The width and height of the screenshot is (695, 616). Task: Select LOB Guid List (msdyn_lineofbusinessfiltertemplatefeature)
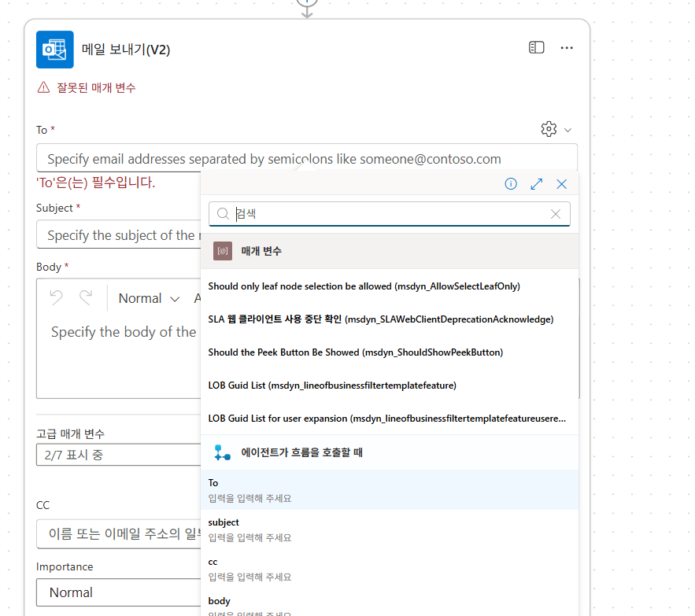(390, 385)
